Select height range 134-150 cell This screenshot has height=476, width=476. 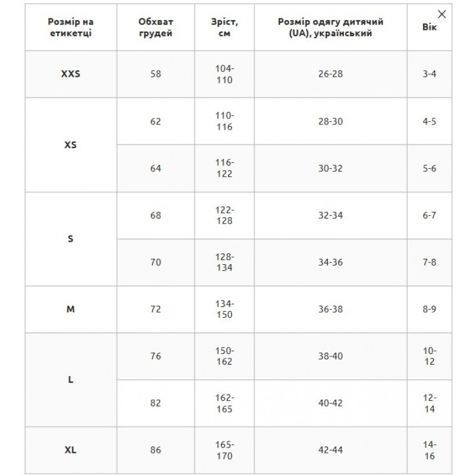pyautogui.click(x=224, y=309)
